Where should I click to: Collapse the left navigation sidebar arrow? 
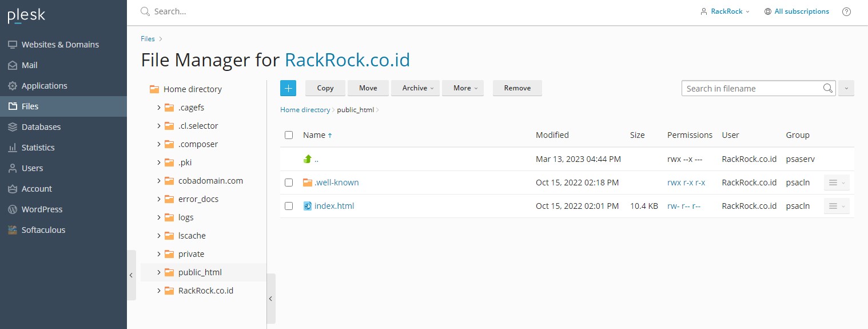click(x=131, y=275)
